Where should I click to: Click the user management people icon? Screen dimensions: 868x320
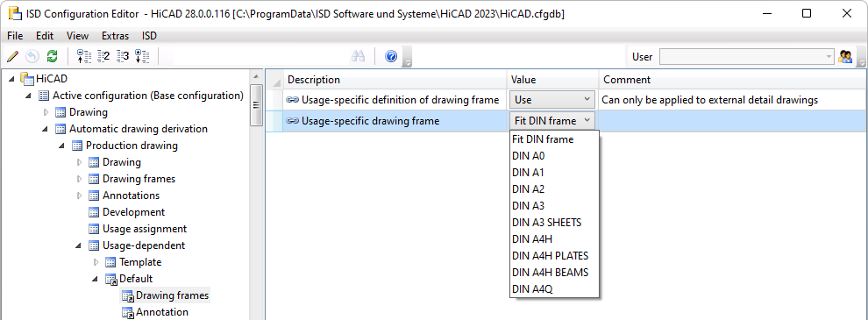[x=845, y=56]
